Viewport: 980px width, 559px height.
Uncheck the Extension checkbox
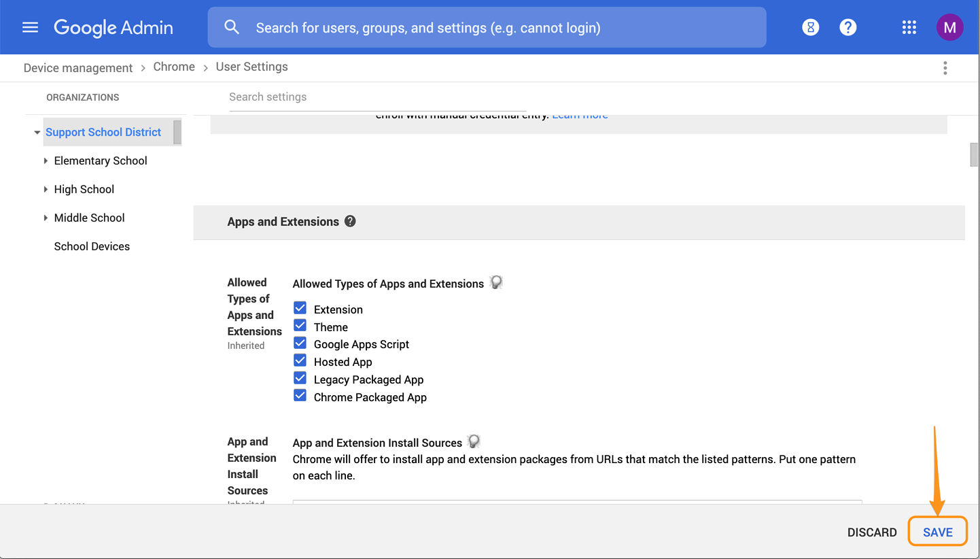[x=300, y=308]
